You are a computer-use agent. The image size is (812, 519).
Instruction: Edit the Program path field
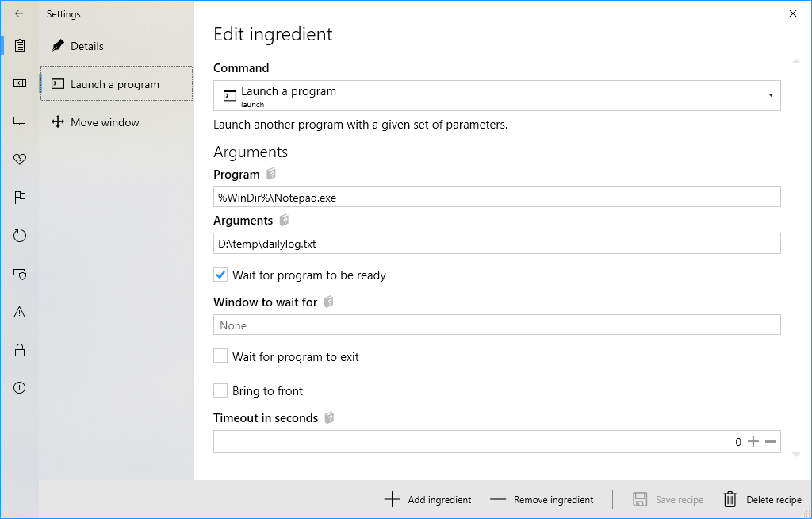tap(497, 197)
